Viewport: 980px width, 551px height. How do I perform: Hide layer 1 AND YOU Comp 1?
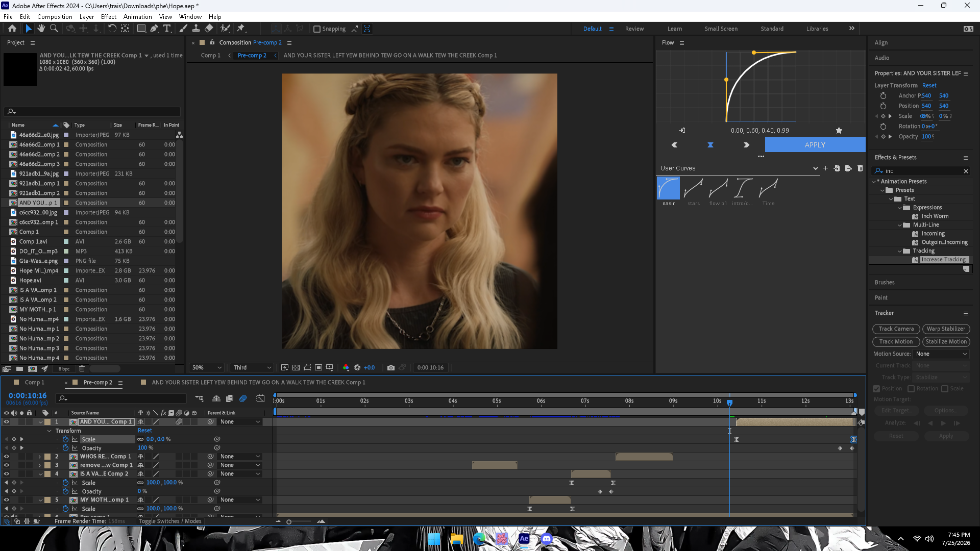[x=7, y=422]
